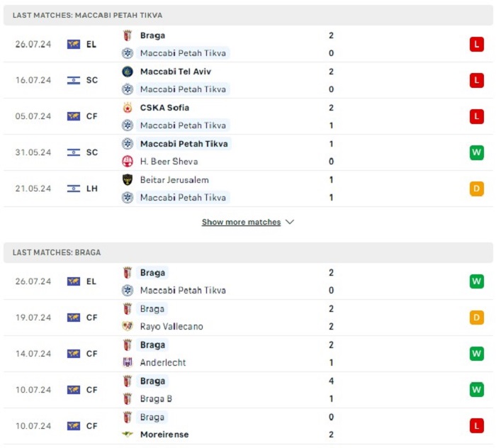Open red L badge for Moreirense match
Screen dimensions: 496x448
477,426
